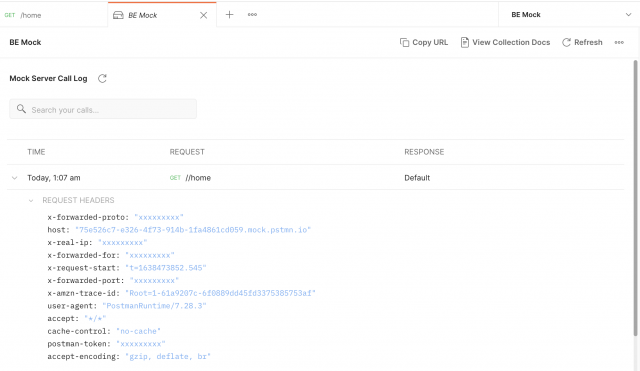Open the GET /home request tab
Viewport: 640px width, 371px height.
[x=53, y=15]
